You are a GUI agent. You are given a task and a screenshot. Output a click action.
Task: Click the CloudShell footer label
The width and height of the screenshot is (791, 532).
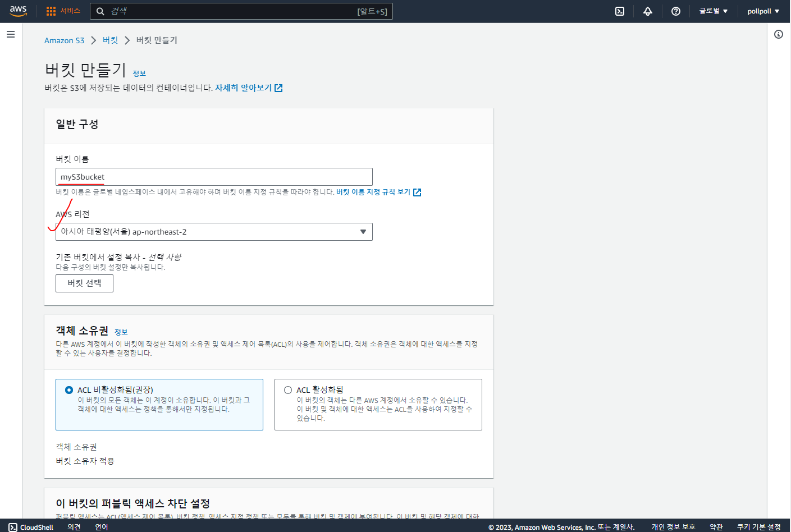click(36, 528)
